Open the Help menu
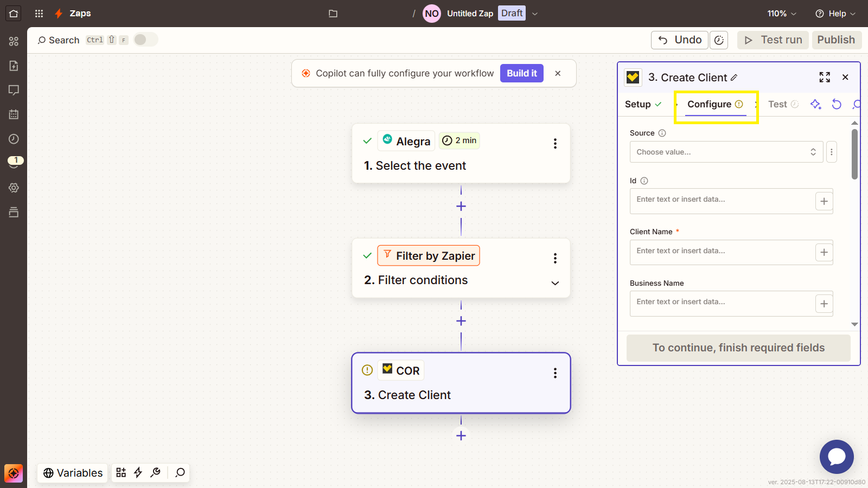 click(x=835, y=14)
